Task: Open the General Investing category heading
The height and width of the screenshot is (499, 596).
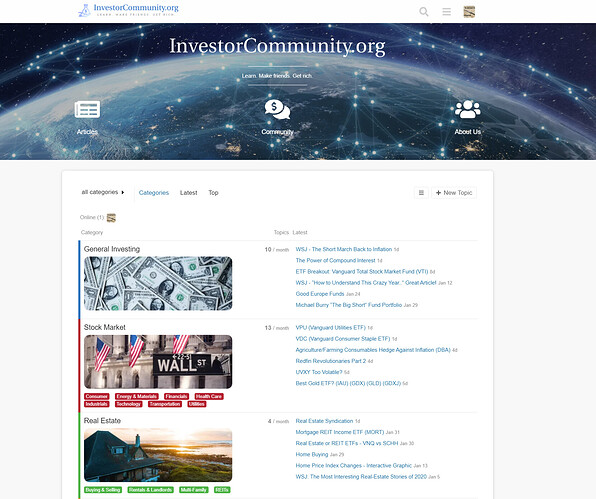Action: (112, 249)
